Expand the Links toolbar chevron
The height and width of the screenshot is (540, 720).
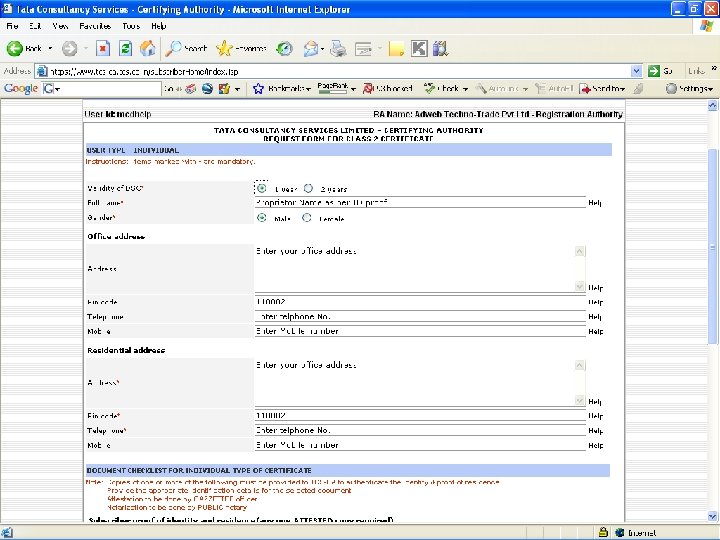(x=714, y=68)
